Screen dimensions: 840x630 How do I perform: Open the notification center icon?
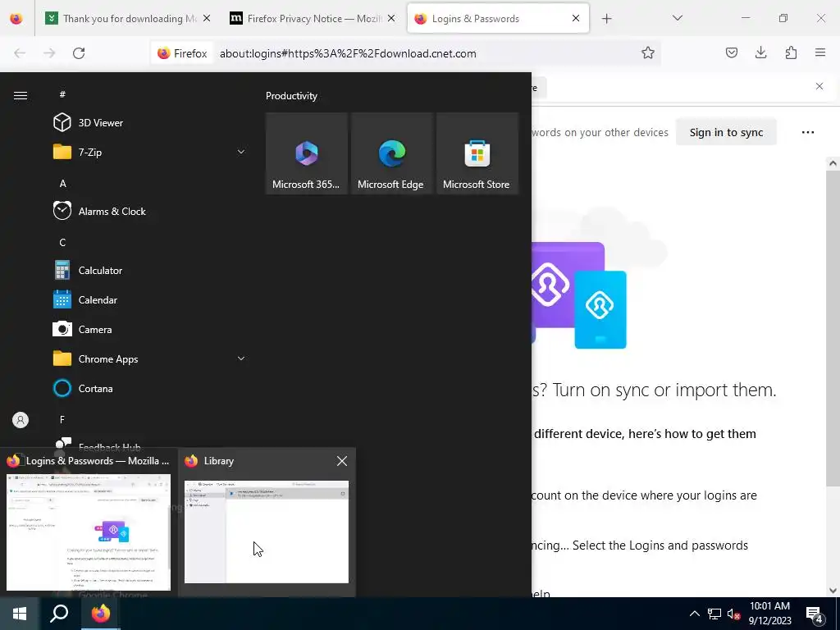pyautogui.click(x=815, y=614)
